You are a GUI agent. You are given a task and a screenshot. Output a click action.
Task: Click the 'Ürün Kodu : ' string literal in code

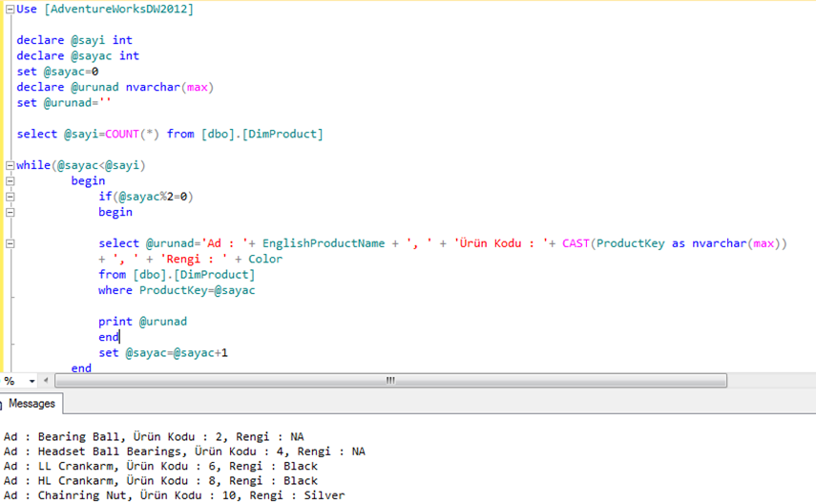point(501,243)
